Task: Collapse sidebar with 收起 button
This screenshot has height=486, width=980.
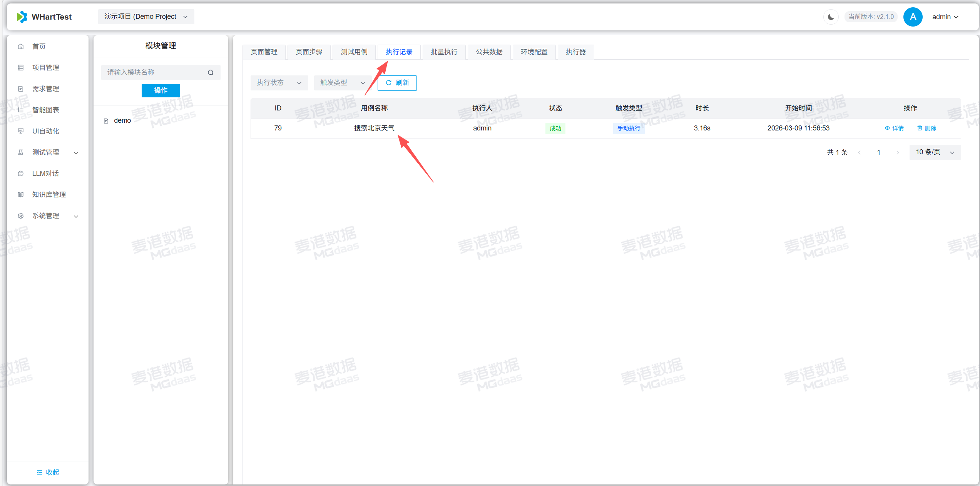Action: tap(48, 472)
